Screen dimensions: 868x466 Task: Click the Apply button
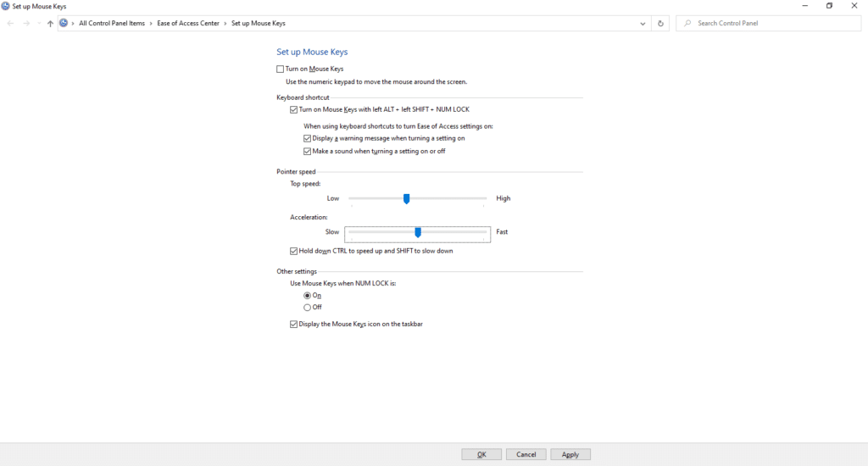tap(570, 454)
